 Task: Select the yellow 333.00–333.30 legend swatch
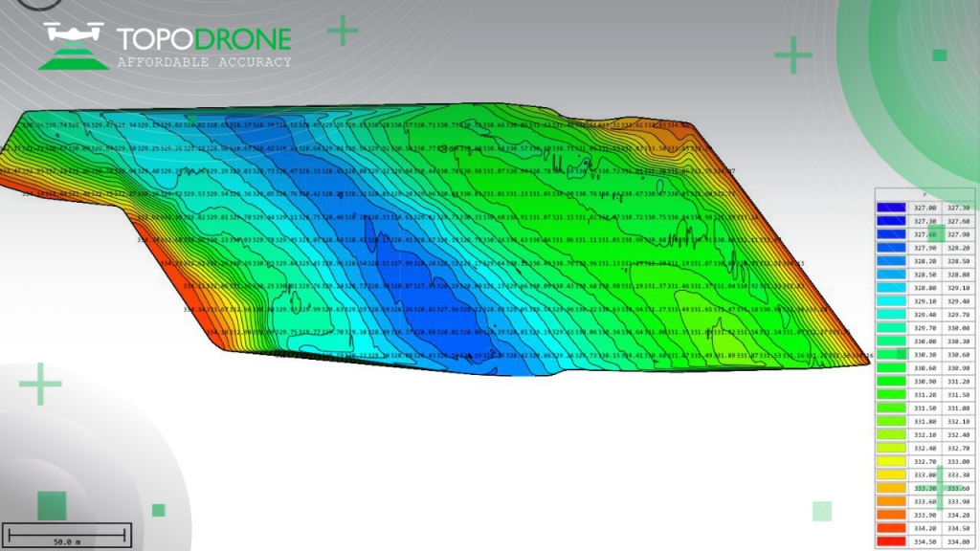click(891, 475)
